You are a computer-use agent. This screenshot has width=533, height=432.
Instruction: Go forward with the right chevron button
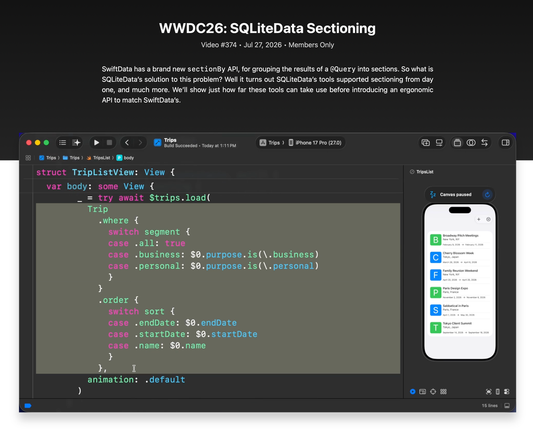click(140, 143)
